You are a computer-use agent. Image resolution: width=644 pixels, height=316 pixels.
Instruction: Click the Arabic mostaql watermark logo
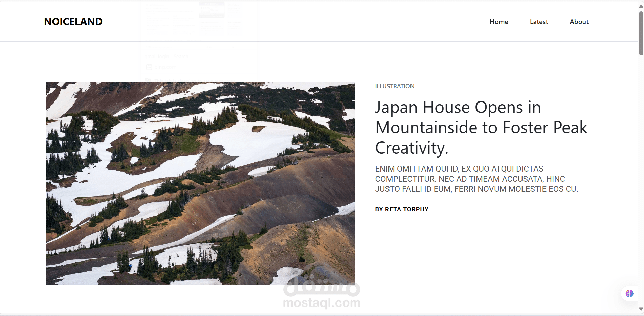[321, 286]
